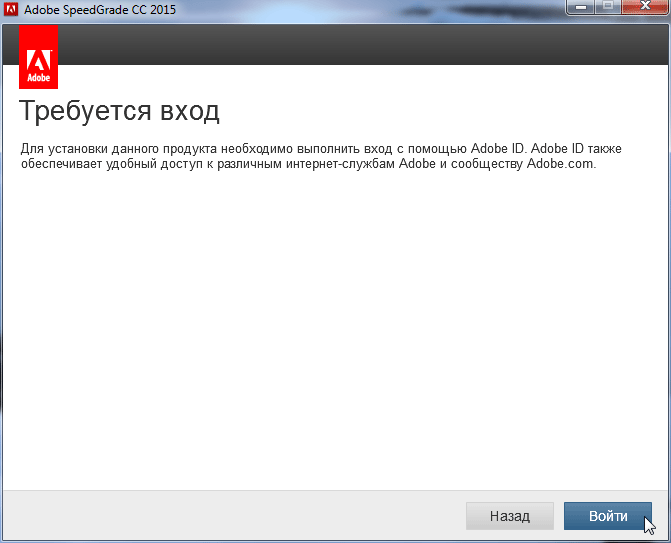Click the paragraph starting 'Для установки данного продукта'
Screen dimensions: 671x543
[x=321, y=156]
